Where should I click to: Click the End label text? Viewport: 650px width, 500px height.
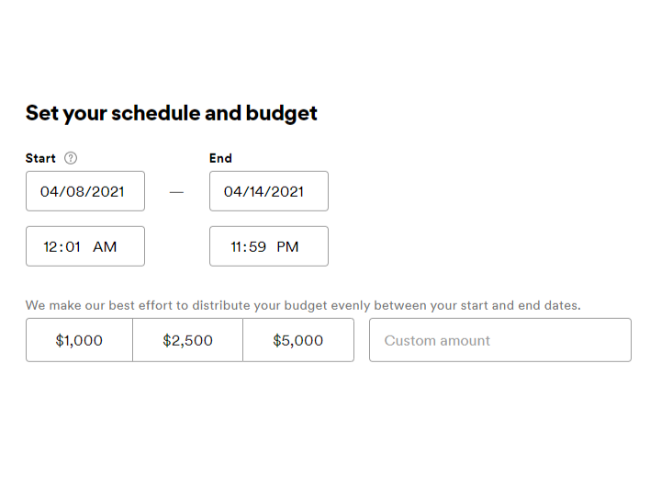pos(221,158)
